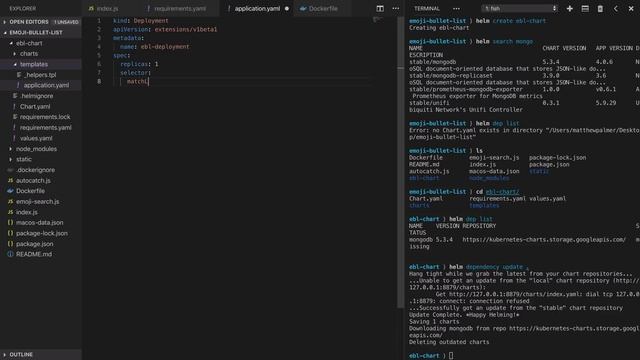
Task: Click the unsaved dot on application.yaml tab
Action: [x=287, y=9]
